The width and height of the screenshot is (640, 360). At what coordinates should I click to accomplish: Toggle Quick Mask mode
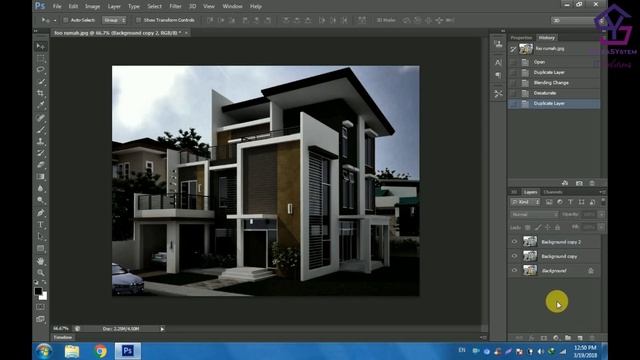click(40, 307)
